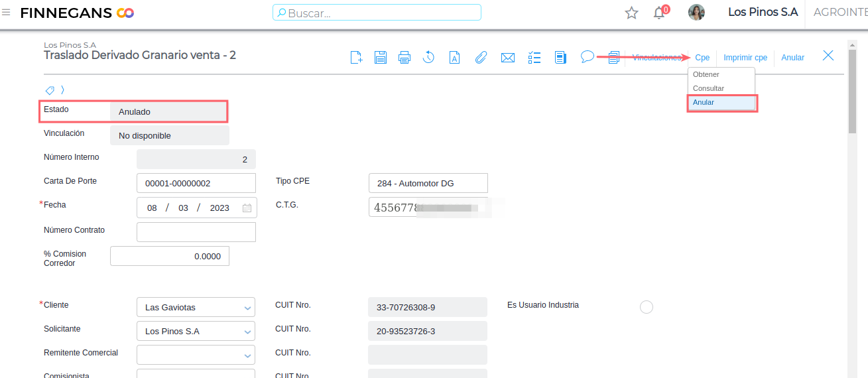Open Vinculaciones link
Viewport: 868px width, 378px height.
pos(656,58)
